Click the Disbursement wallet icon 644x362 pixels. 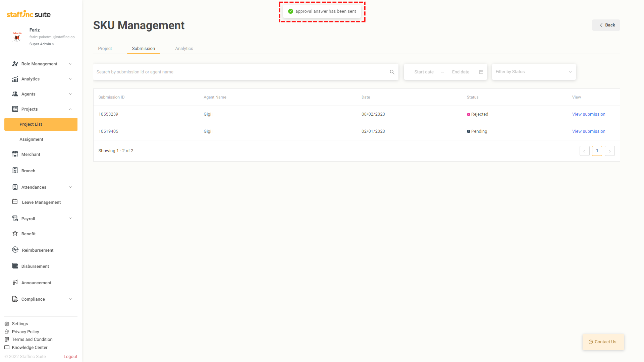click(x=15, y=266)
